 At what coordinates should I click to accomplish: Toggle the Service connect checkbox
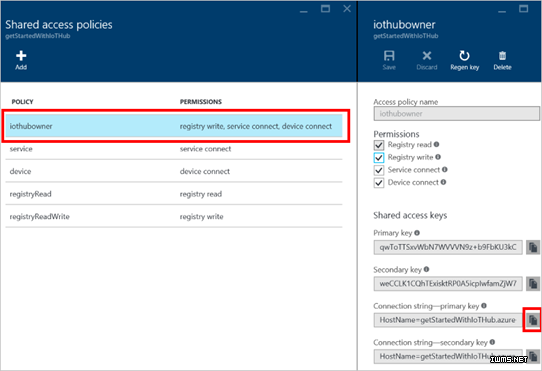379,170
